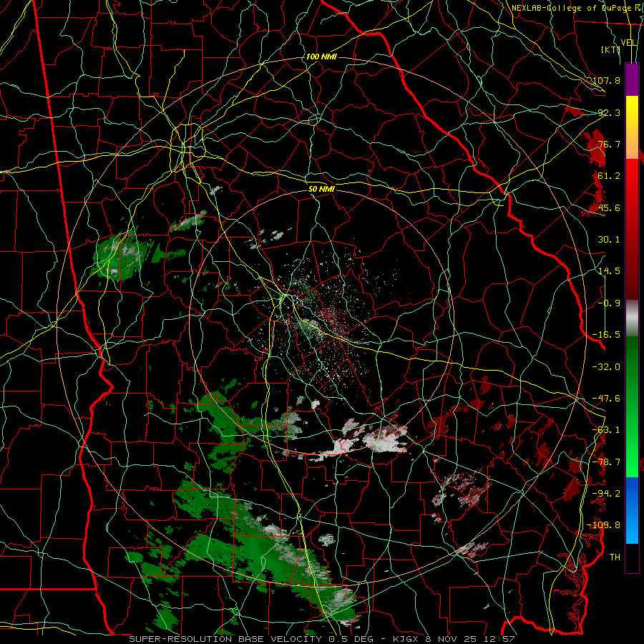
Task: Click the blue segment of the color bar
Action: click(632, 510)
